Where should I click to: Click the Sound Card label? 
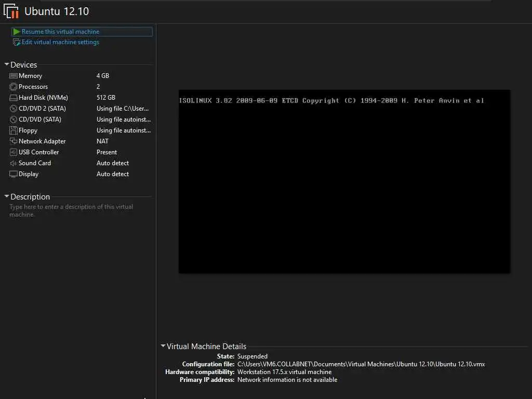click(35, 163)
